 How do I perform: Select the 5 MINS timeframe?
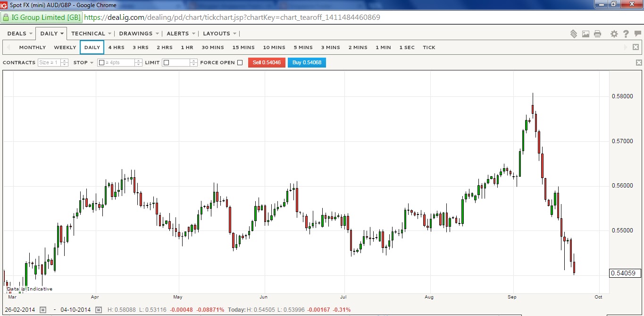point(303,47)
